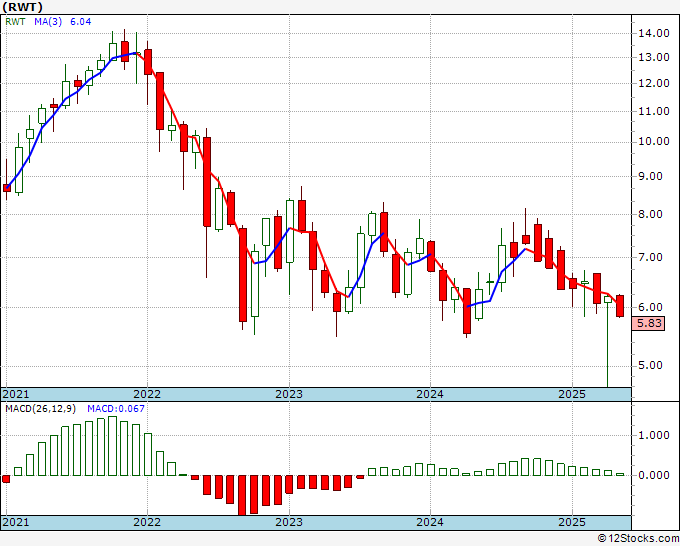Click the MA(3) indicator label

(48, 22)
